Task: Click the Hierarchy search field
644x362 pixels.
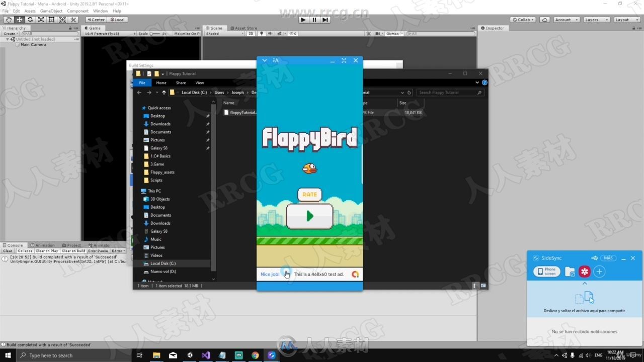Action: coord(49,34)
